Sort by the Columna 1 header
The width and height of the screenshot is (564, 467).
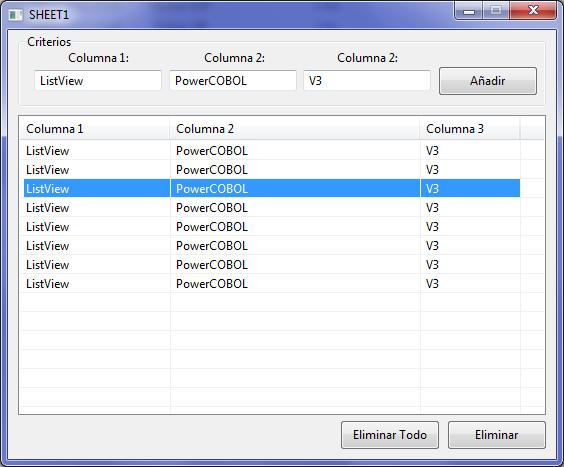(x=94, y=128)
